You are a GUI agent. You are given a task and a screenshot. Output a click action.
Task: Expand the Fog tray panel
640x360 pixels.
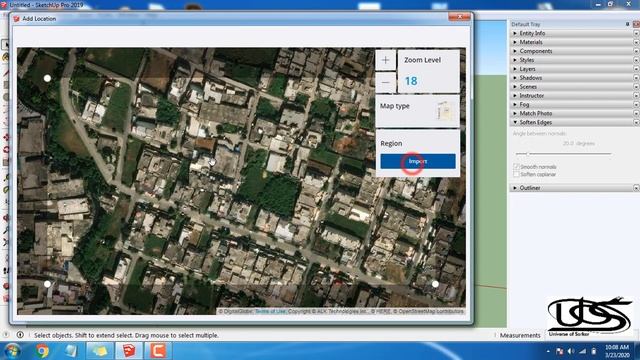pos(571,104)
